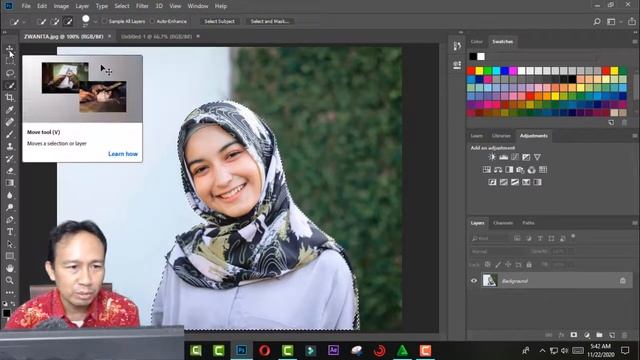
Task: Add a Brightness/Contrast adjustment
Action: [492, 157]
